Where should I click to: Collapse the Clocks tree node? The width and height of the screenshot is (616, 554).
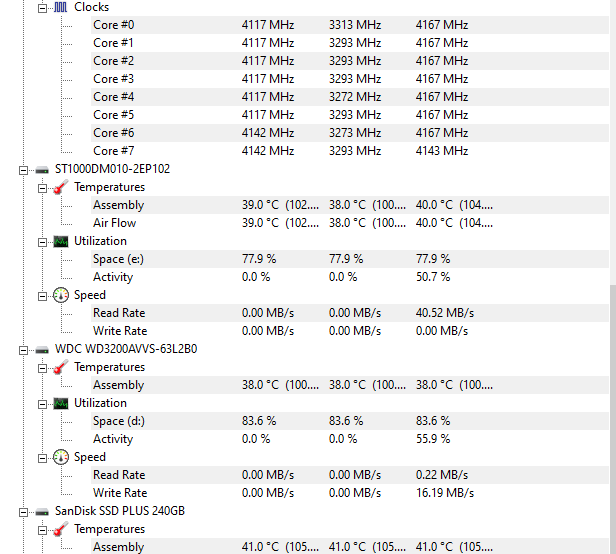pos(42,8)
